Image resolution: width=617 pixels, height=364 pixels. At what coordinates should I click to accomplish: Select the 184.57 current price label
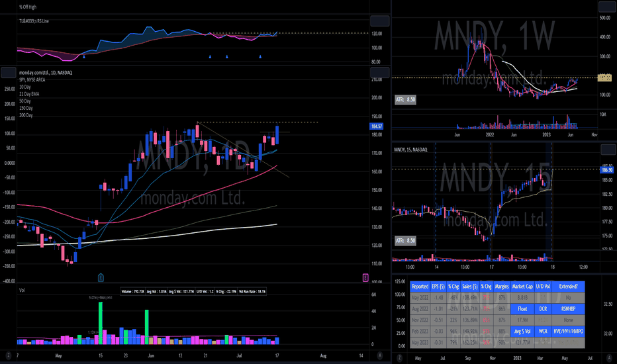click(x=377, y=126)
